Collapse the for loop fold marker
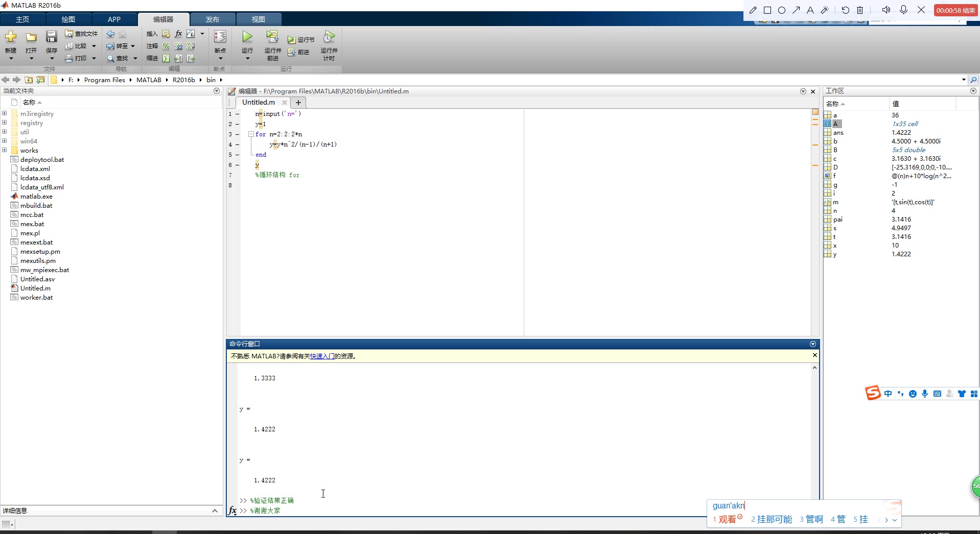Image resolution: width=980 pixels, height=534 pixels. point(251,134)
